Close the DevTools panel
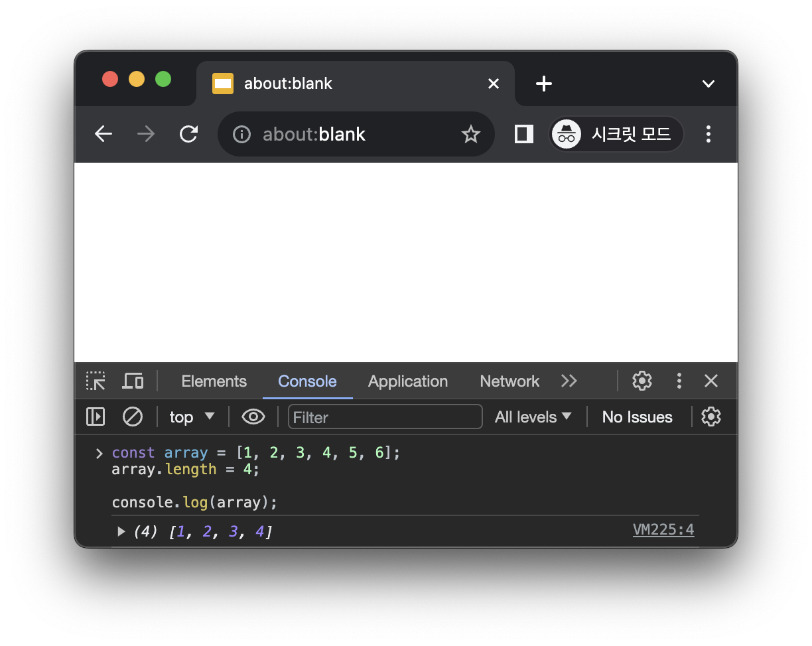The height and width of the screenshot is (646, 812). tap(711, 381)
